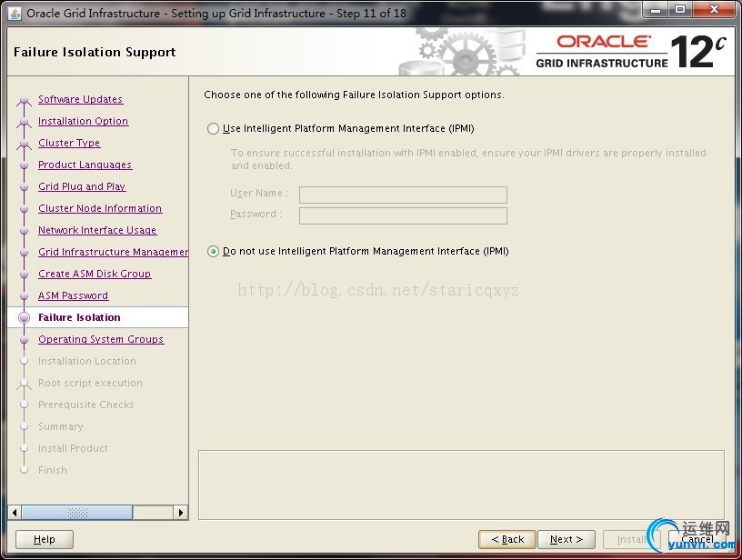The width and height of the screenshot is (742, 560).
Task: Click the Cluster Node Information step bullet
Action: tap(25, 208)
